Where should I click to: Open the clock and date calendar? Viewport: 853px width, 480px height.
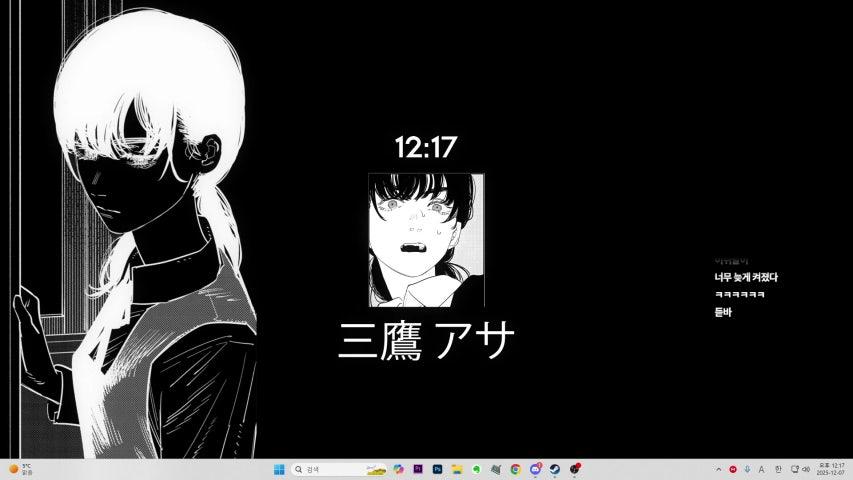831,469
